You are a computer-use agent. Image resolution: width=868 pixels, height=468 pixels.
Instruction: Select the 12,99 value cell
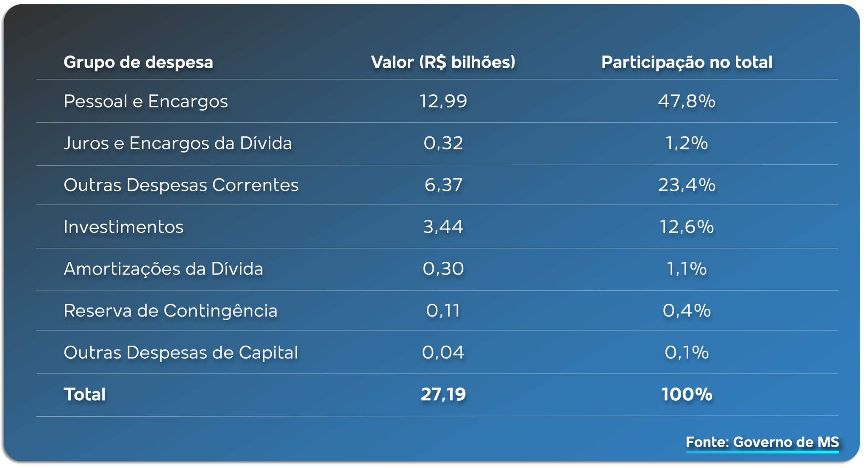tap(443, 101)
